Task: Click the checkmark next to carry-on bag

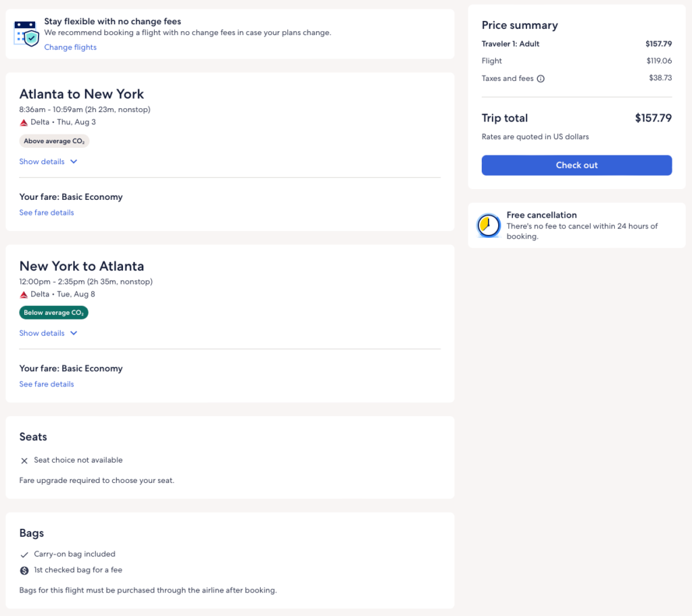Action: tap(24, 555)
